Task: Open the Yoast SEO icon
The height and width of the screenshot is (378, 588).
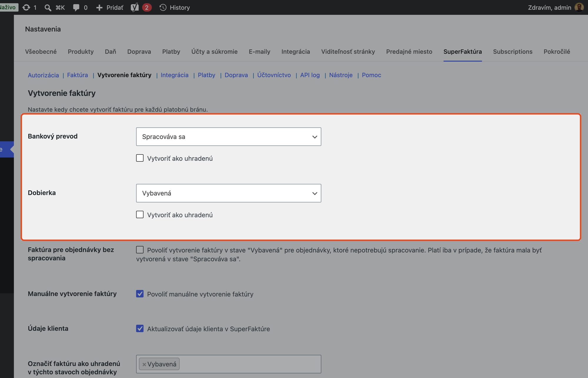Action: coord(135,7)
